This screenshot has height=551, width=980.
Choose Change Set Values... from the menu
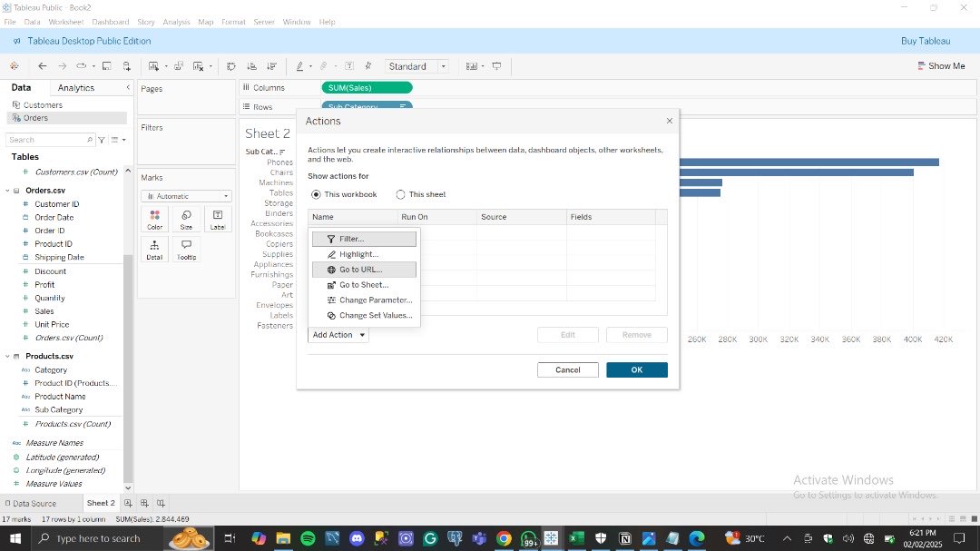[x=364, y=315]
